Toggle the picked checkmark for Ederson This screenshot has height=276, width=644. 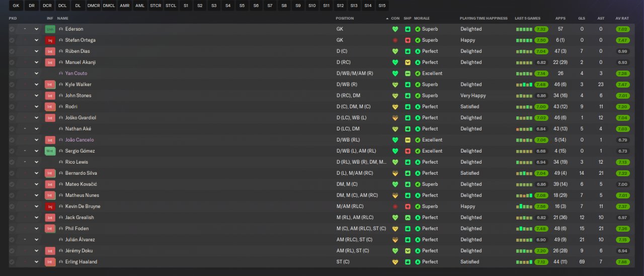click(x=12, y=29)
